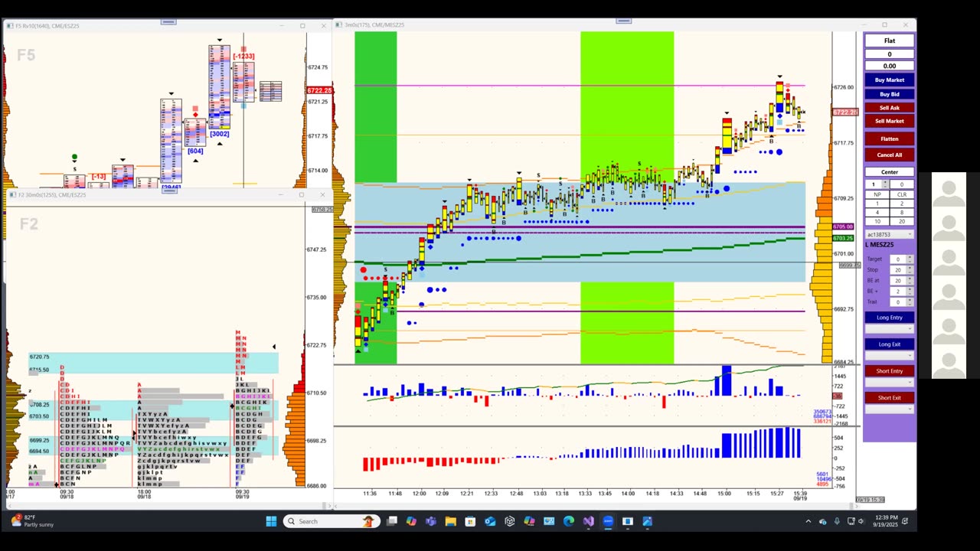Open Task View from taskbar
This screenshot has width=980, height=551.
392,521
